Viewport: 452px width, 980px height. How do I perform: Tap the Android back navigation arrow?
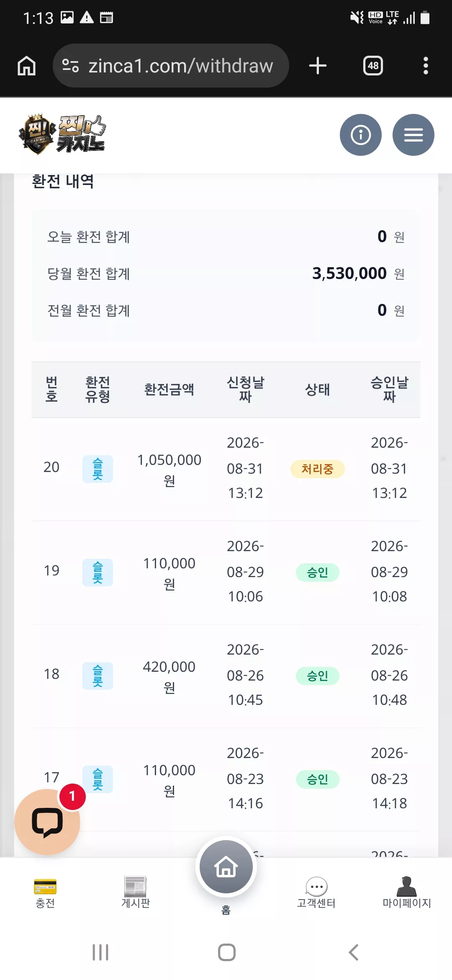tap(354, 952)
